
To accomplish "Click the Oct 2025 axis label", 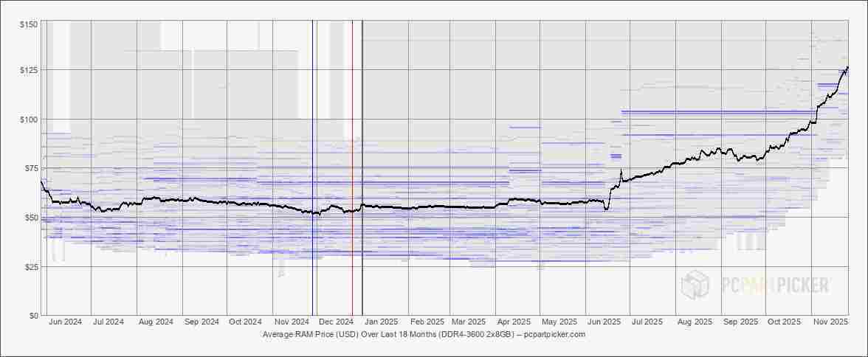I will coord(785,322).
